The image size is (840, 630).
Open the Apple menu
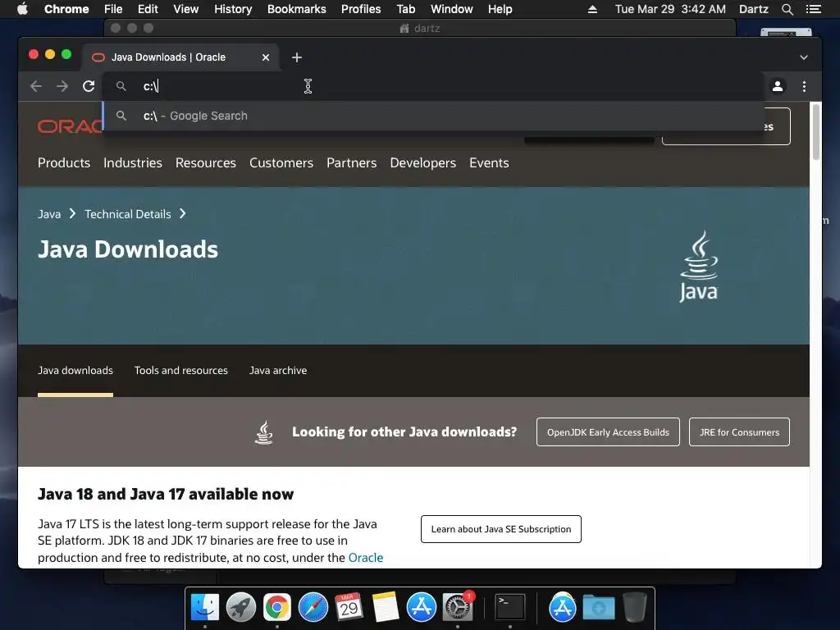coord(22,9)
